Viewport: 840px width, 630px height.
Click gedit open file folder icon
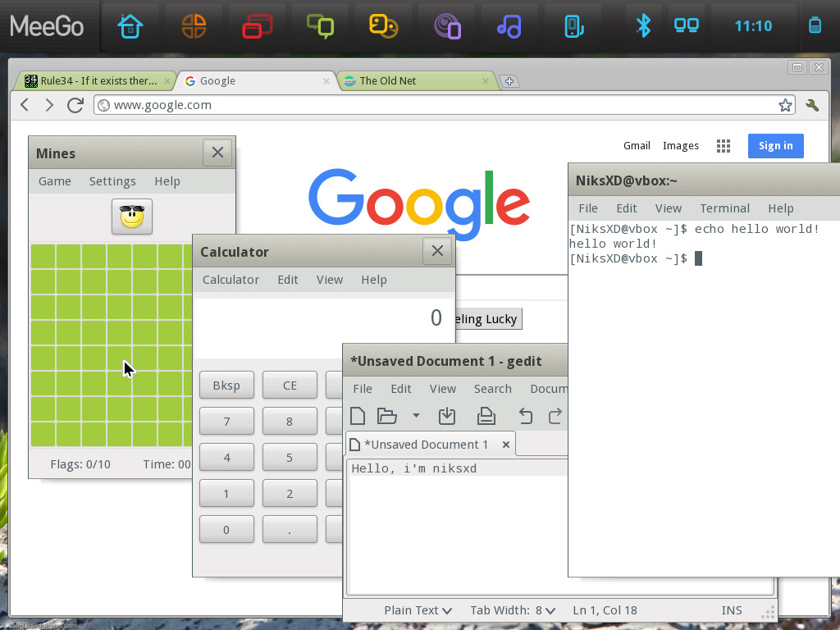coord(386,416)
